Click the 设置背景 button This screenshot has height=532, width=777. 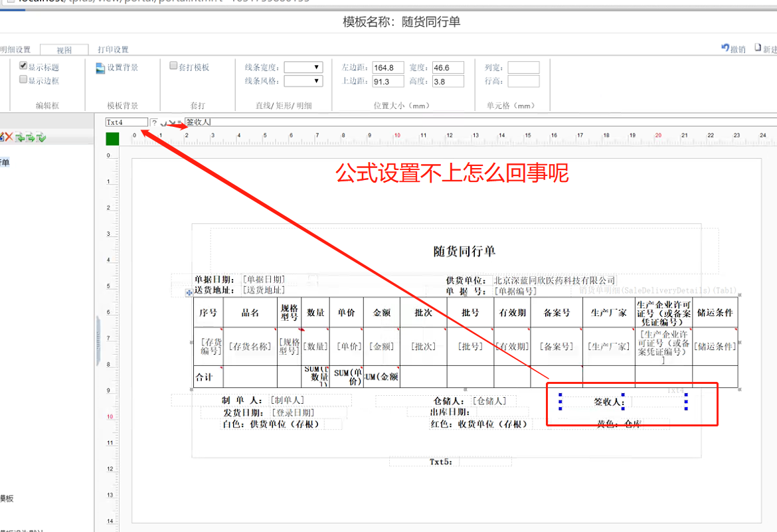pos(118,68)
